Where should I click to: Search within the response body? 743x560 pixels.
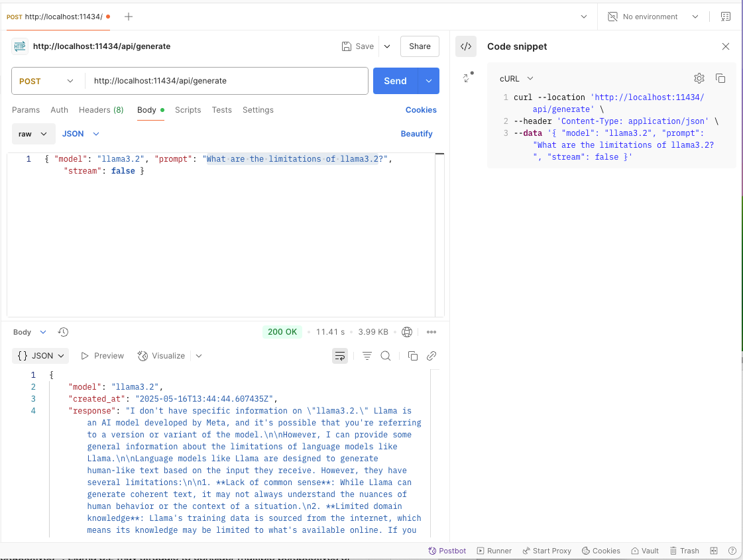tap(386, 356)
